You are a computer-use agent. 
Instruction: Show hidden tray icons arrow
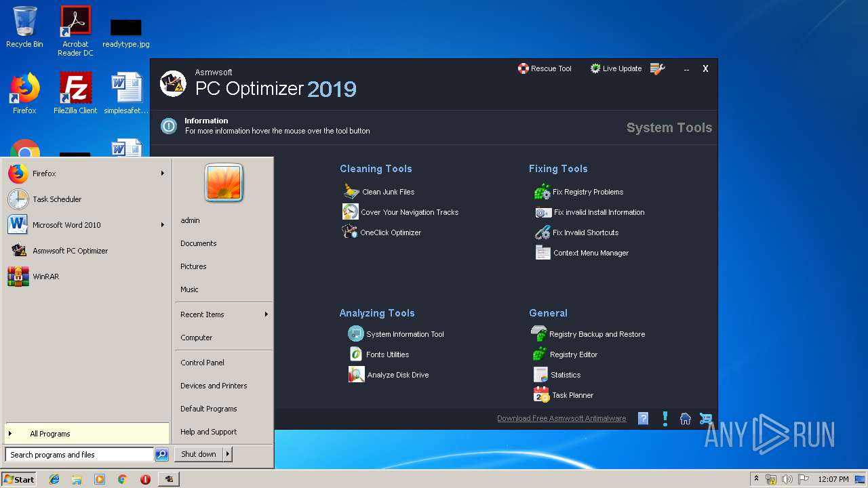coord(756,479)
